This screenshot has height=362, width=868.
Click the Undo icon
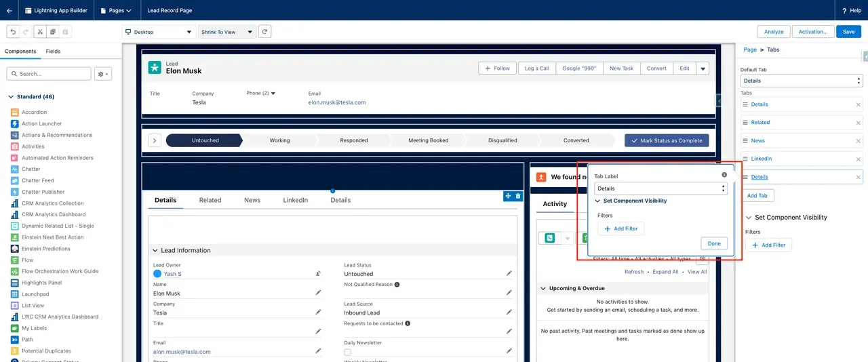[13, 32]
